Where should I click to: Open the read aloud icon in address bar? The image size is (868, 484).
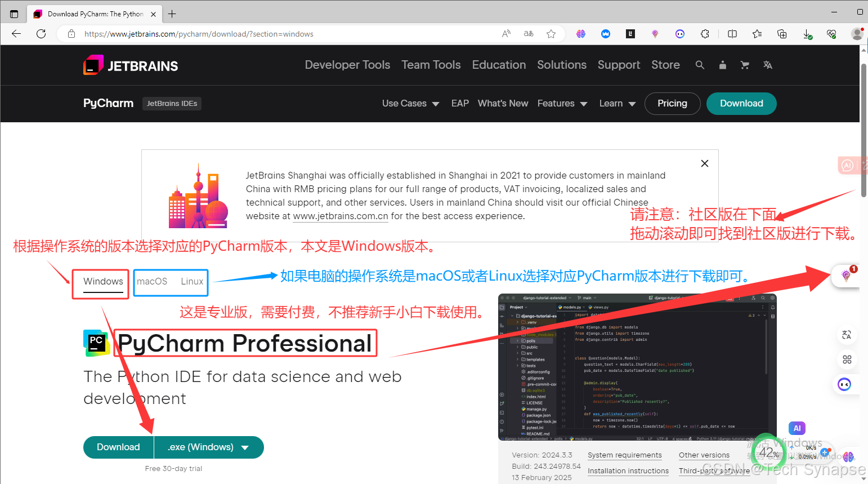tap(506, 34)
